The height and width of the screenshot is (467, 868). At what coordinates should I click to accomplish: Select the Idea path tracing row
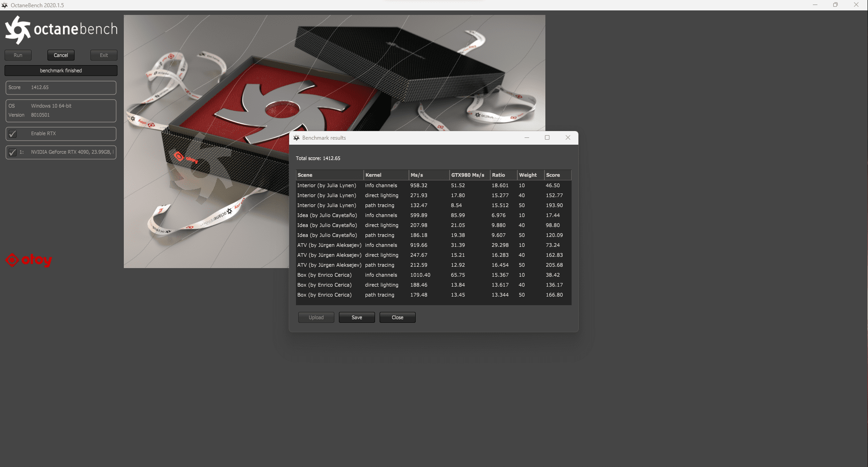434,235
